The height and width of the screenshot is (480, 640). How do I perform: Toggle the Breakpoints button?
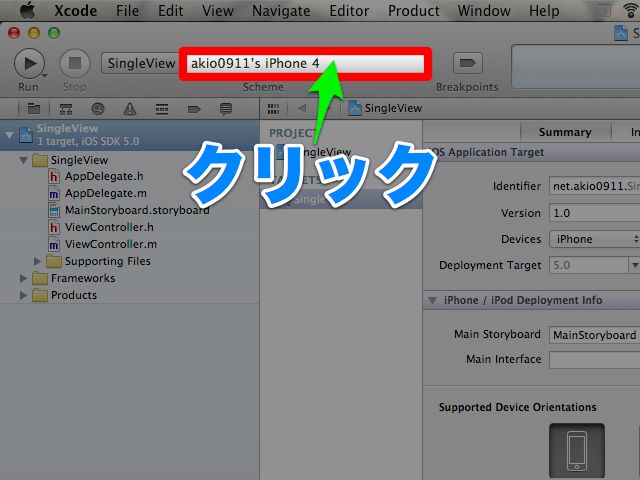(468, 63)
